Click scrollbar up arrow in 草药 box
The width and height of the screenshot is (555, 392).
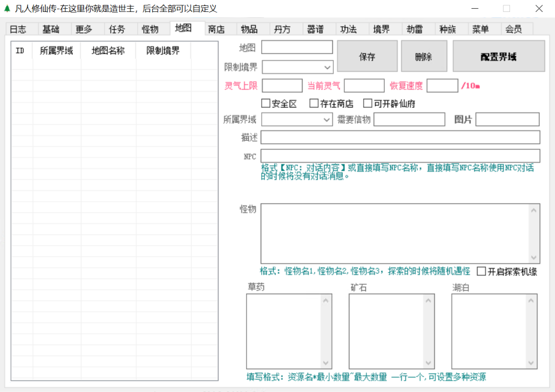click(x=326, y=299)
